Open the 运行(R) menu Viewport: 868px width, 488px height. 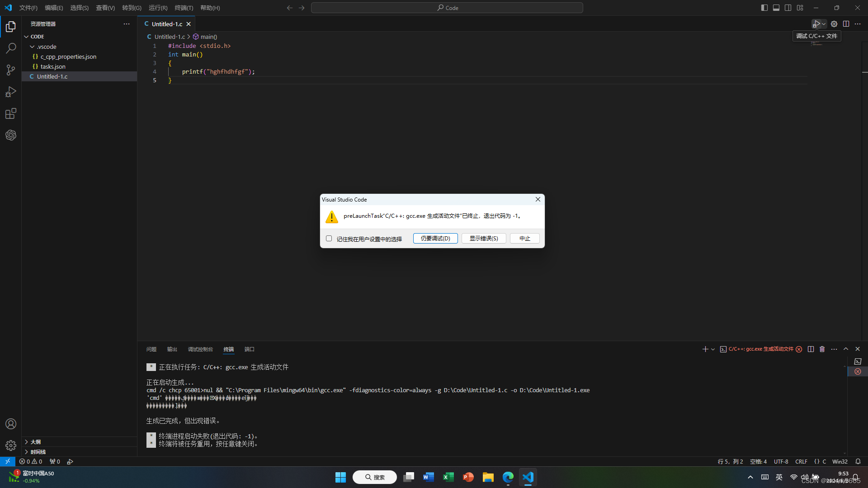[157, 8]
